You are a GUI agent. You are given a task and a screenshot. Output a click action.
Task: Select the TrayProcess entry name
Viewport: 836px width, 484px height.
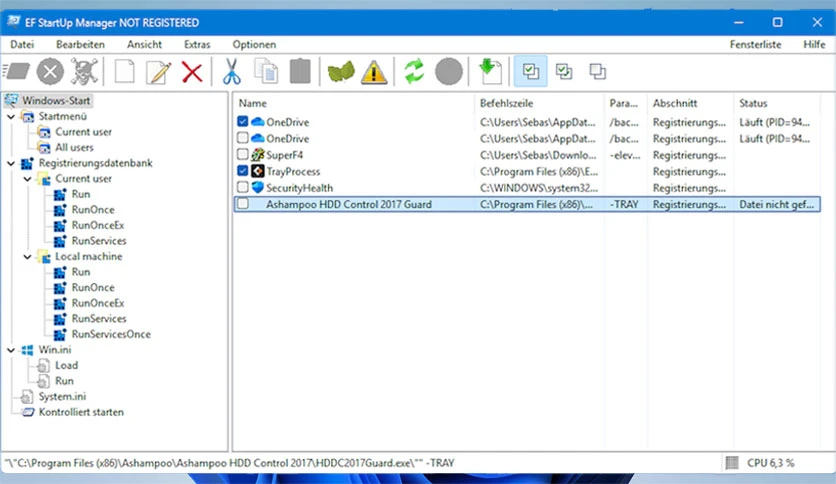point(293,172)
